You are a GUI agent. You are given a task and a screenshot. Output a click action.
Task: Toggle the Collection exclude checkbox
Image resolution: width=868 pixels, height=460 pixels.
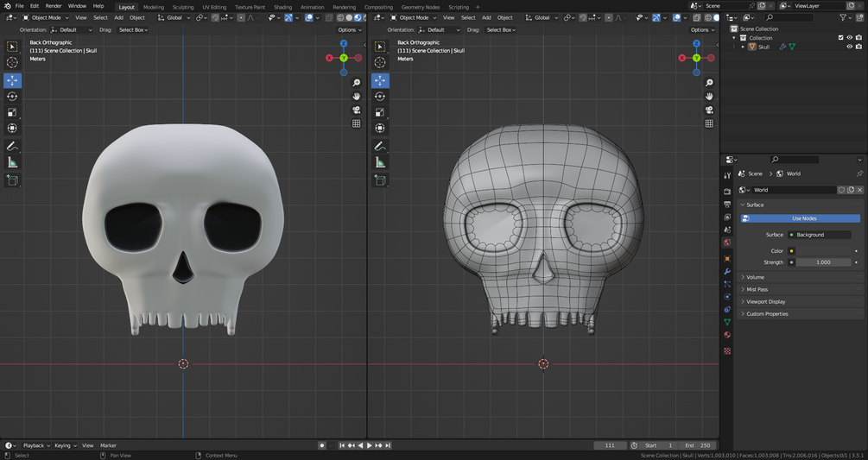pyautogui.click(x=840, y=38)
